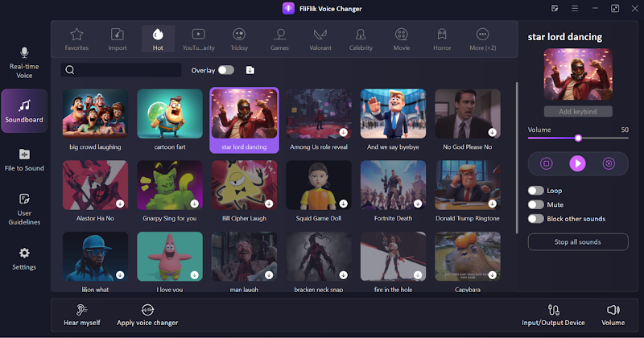Enable Block other sounds toggle

tap(535, 218)
